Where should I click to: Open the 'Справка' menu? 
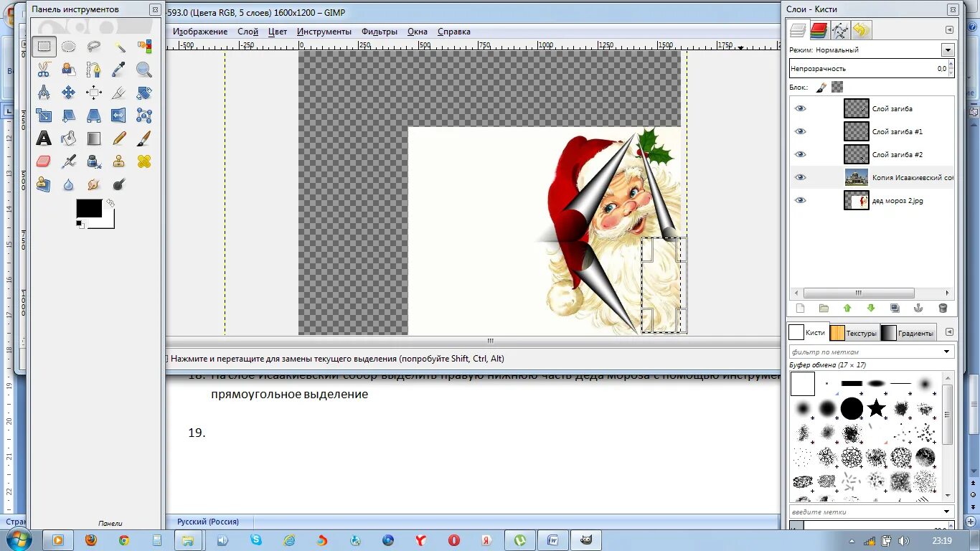pyautogui.click(x=453, y=32)
